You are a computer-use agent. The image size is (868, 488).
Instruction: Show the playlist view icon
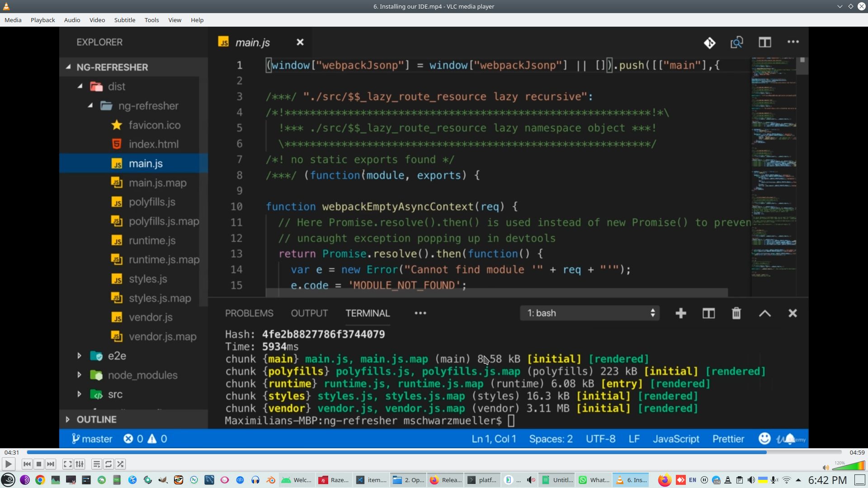(x=96, y=464)
